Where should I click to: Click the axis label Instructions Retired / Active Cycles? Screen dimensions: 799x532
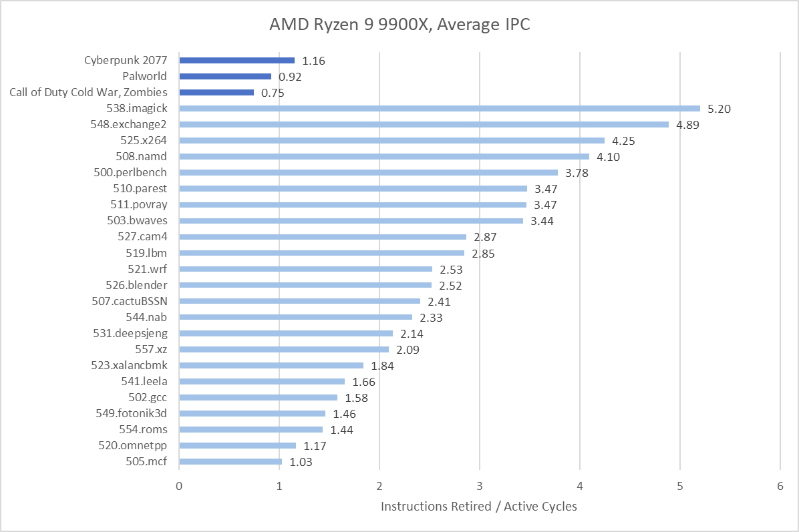coord(478,507)
